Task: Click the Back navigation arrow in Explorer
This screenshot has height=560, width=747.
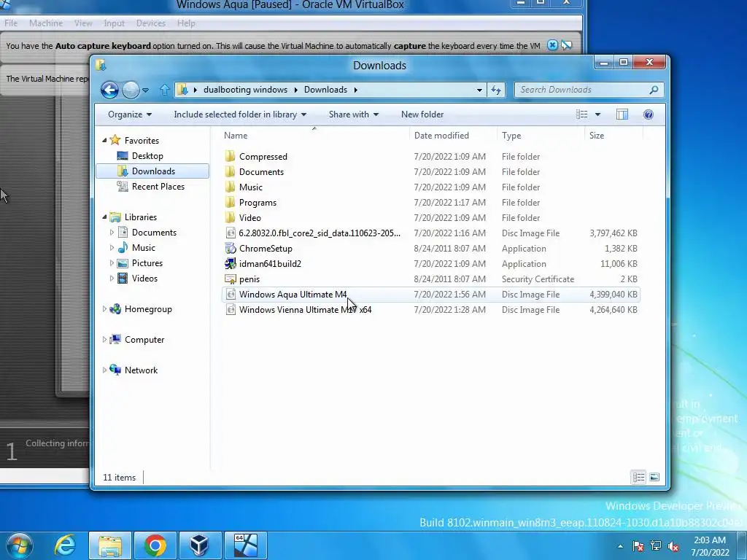Action: [109, 90]
